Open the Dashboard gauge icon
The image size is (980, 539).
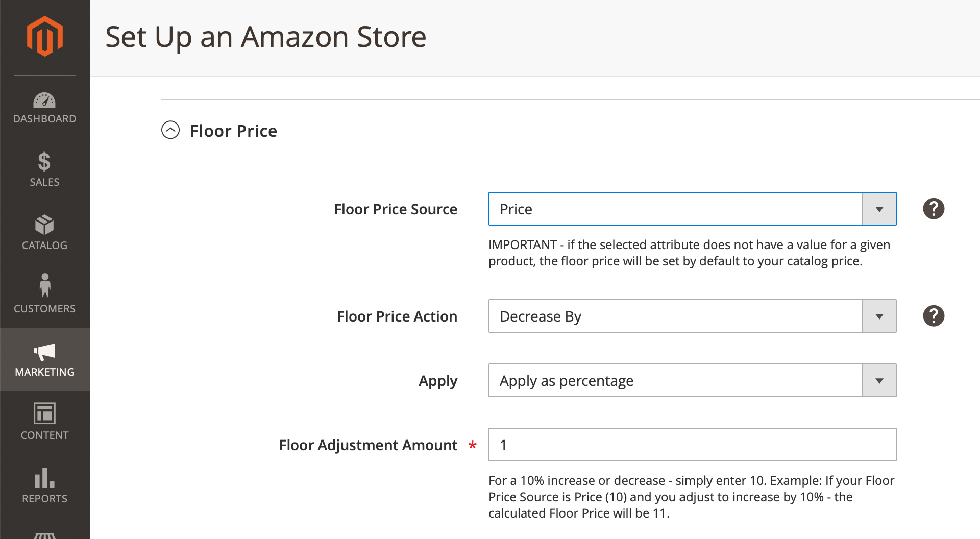(x=44, y=100)
